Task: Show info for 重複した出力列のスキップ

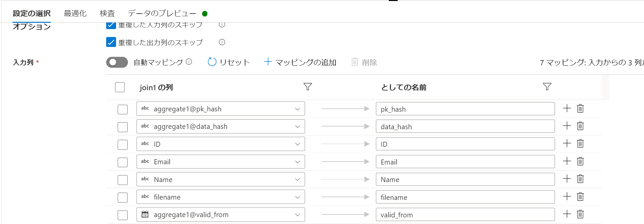Action: [x=222, y=42]
